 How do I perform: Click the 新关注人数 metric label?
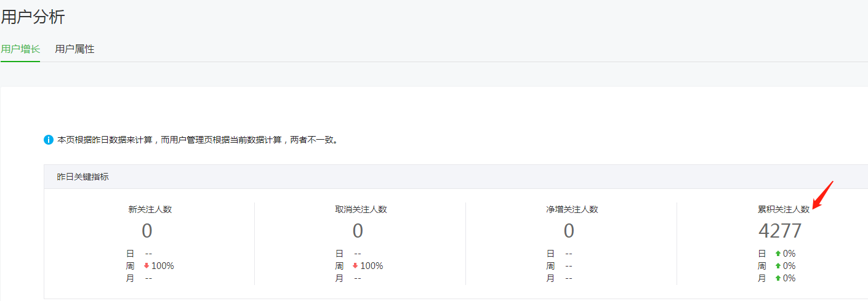coord(150,209)
